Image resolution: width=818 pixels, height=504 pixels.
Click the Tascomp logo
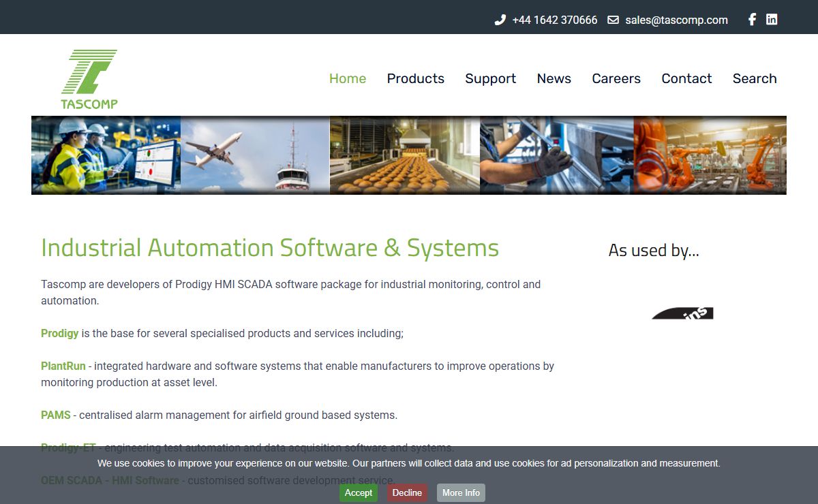[x=89, y=79]
